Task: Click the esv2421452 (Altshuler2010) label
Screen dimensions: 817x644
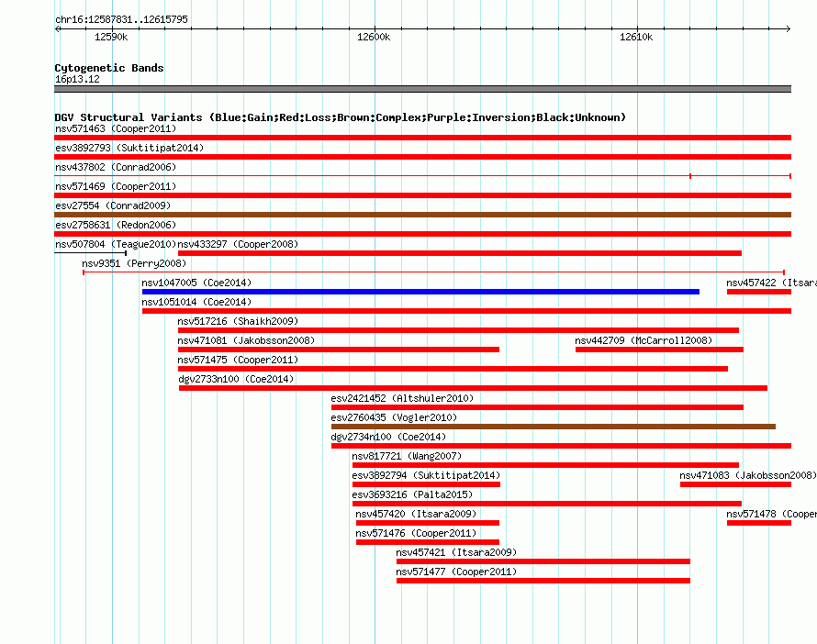Action: 402,398
